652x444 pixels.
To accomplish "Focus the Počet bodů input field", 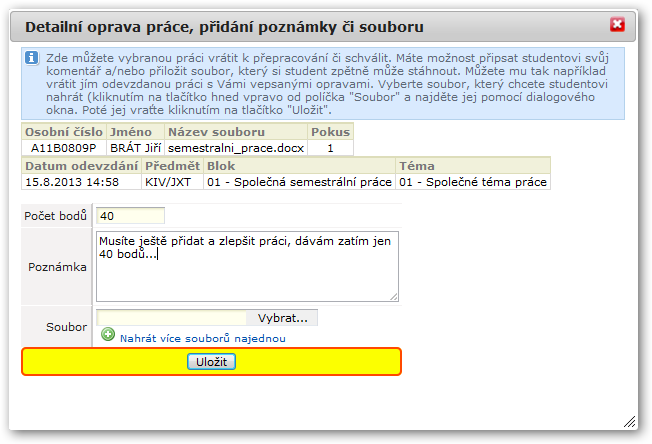I will pyautogui.click(x=131, y=216).
